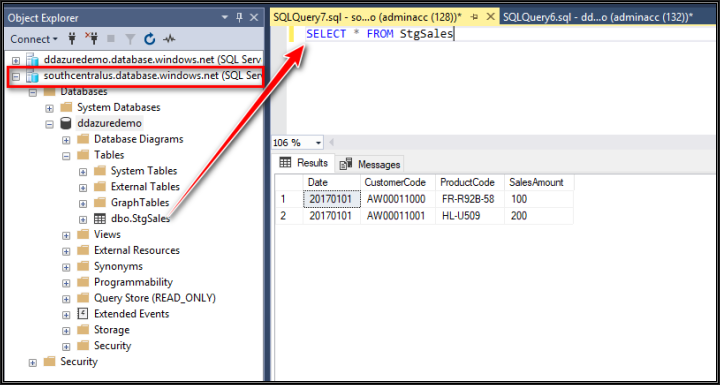The height and width of the screenshot is (385, 720).
Task: Close the SQLQuery7.sql tab
Action: point(490,17)
